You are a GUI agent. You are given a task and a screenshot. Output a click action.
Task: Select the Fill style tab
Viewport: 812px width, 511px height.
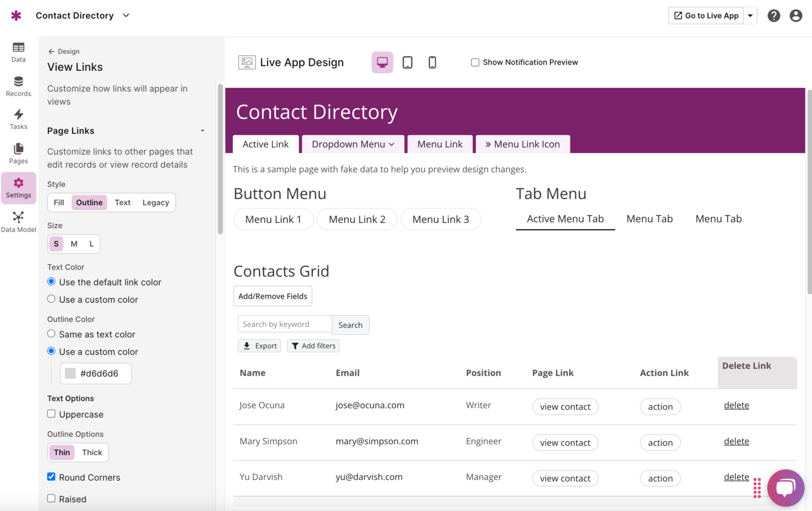point(59,202)
